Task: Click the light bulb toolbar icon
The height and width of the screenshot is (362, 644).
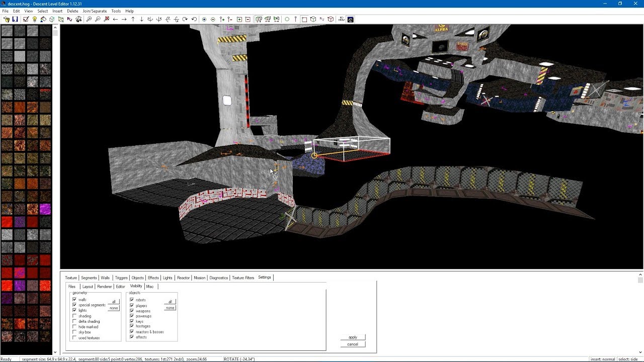Action: tap(34, 19)
